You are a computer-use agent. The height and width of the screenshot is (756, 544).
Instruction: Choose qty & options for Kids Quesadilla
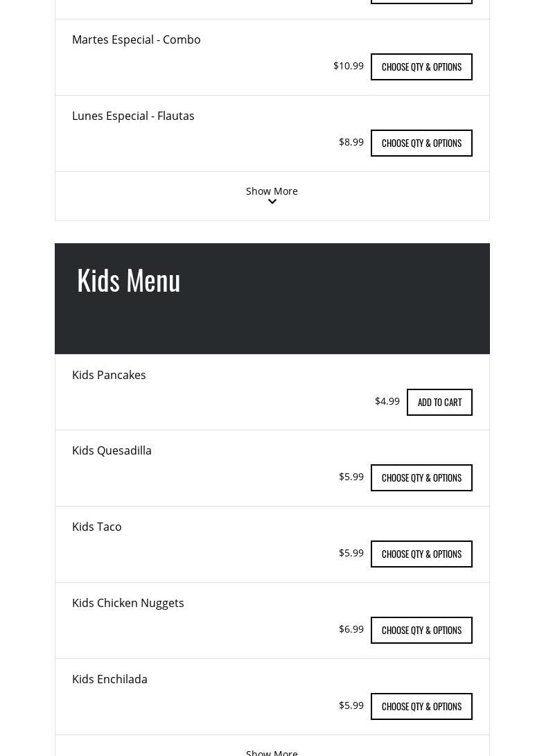point(421,478)
